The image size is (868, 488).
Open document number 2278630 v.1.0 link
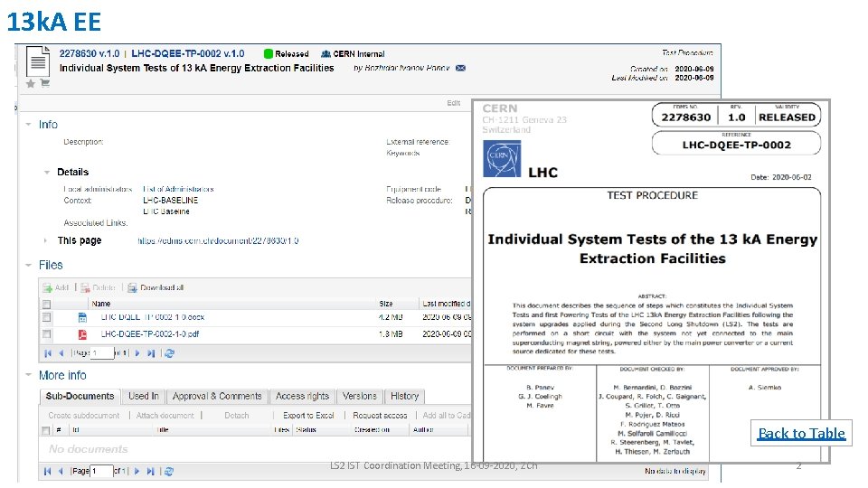point(90,53)
